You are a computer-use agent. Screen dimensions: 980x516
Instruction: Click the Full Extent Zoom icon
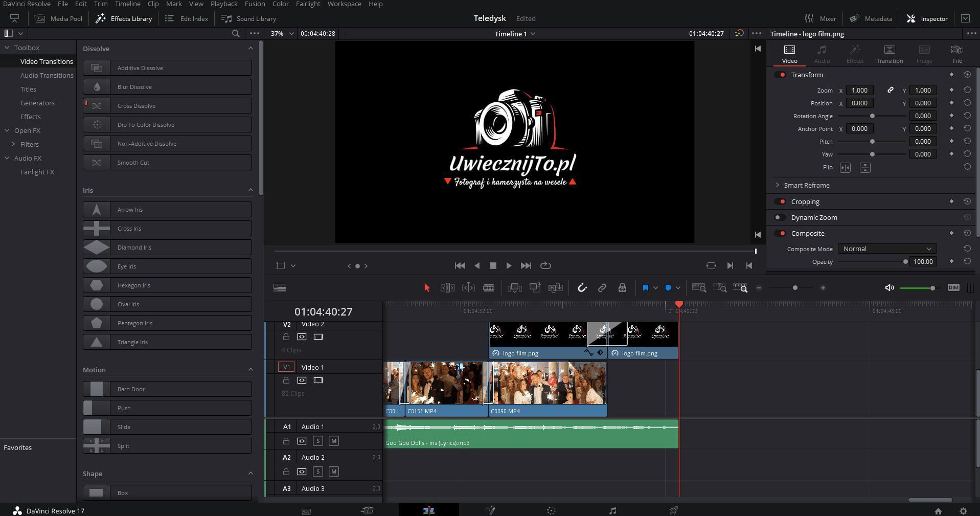coord(699,288)
